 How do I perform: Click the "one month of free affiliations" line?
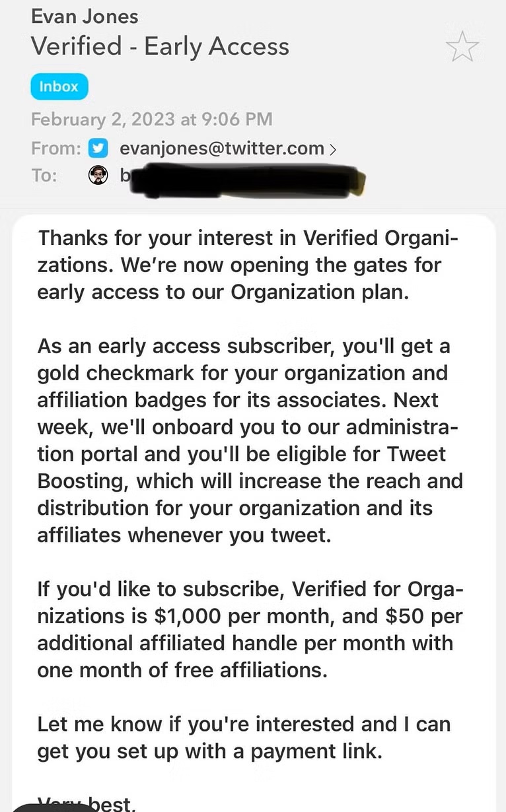click(x=182, y=670)
